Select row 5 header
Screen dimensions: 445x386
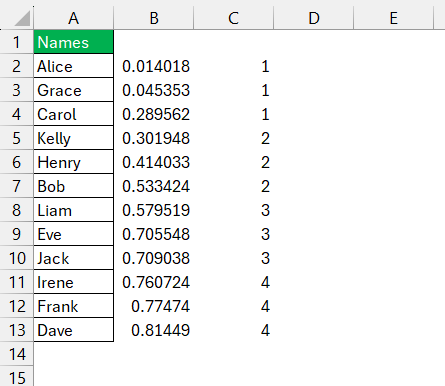tap(17, 138)
